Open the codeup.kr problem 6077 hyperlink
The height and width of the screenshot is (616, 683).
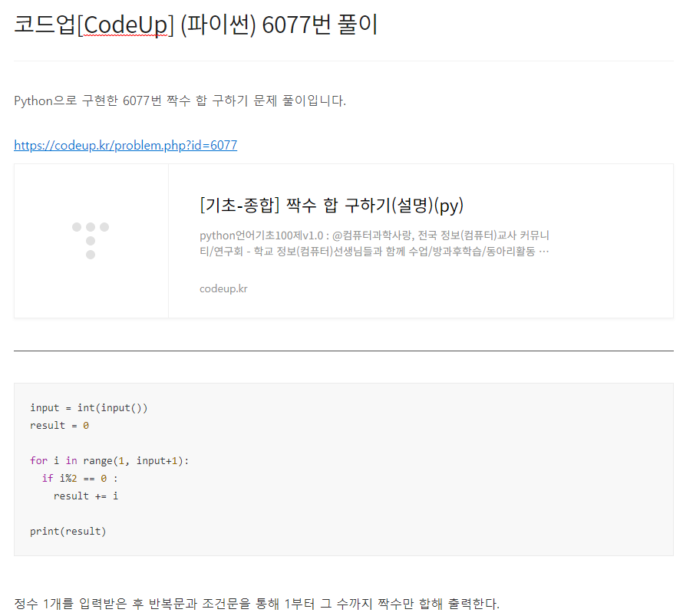125,145
